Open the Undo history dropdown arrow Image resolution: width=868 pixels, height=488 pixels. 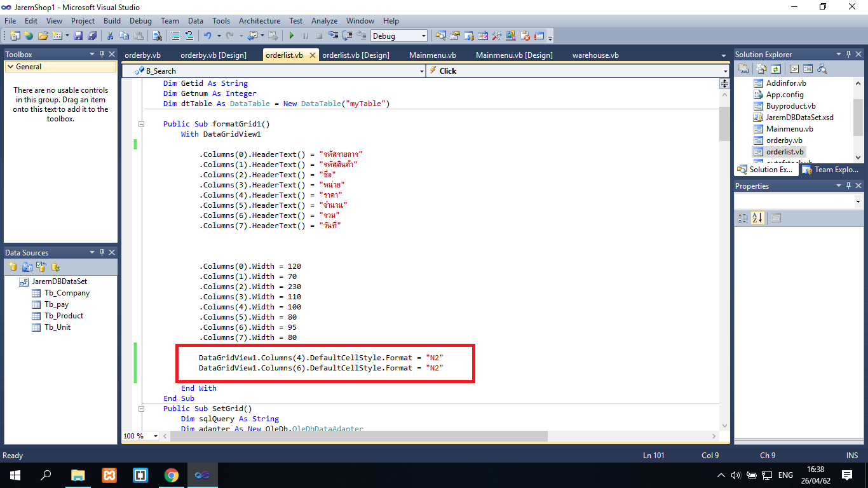pos(219,36)
